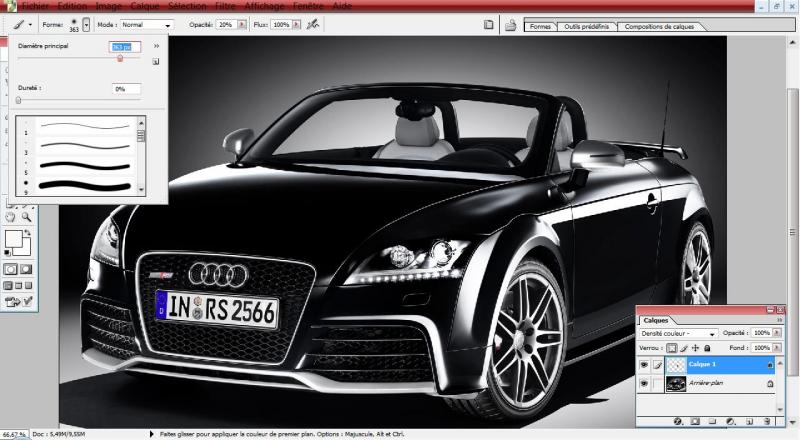The image size is (800, 440).
Task: Collapse the Forme brush preset dropdown
Action: 86,24
